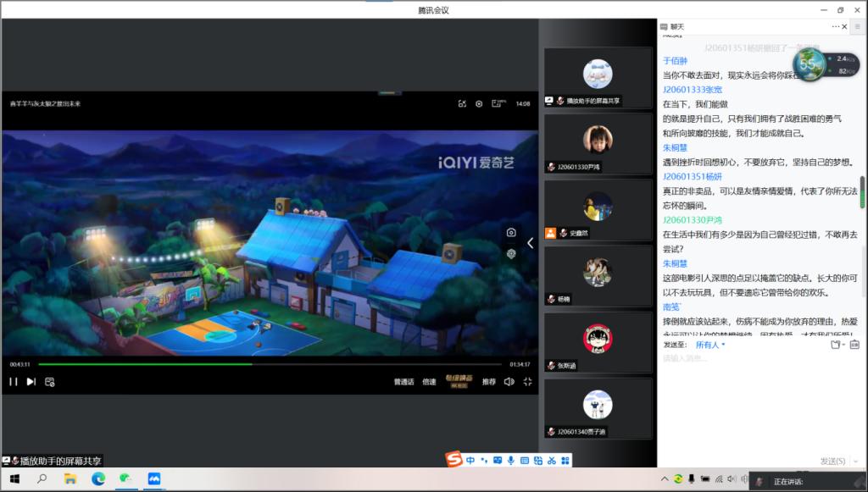Open the 普通话 audio language menu
Viewport: 868px width, 492px height.
point(403,382)
